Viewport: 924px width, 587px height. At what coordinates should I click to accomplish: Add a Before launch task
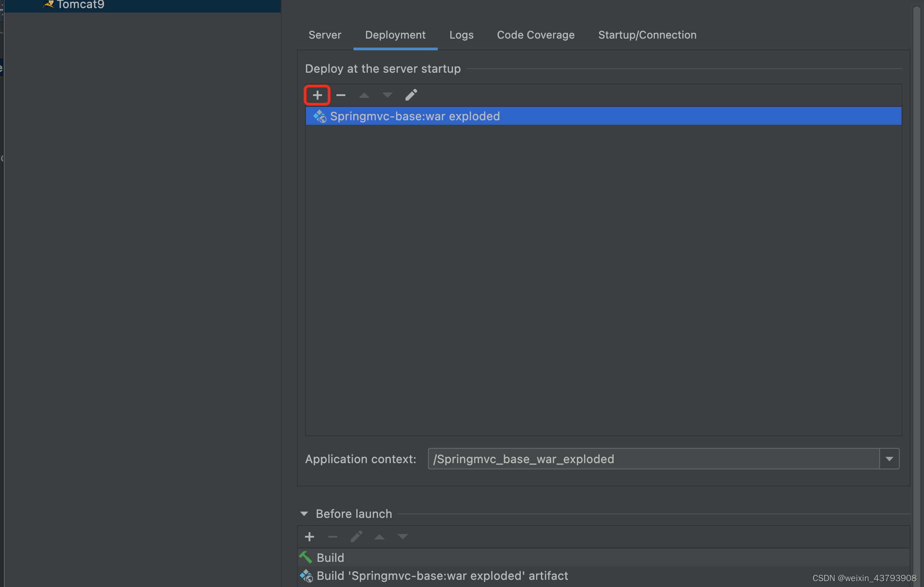[x=309, y=537]
